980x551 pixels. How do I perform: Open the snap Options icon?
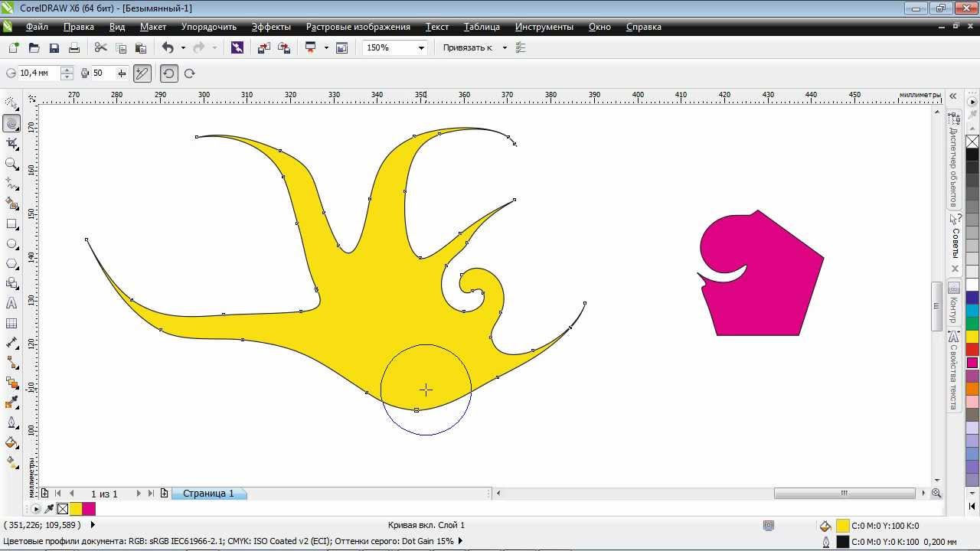click(521, 47)
